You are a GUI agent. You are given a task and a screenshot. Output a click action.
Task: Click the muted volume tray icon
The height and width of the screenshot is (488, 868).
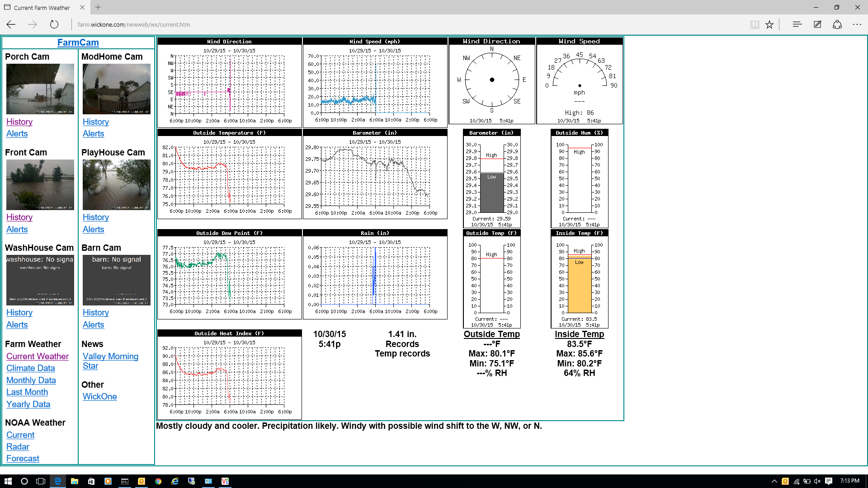(817, 481)
